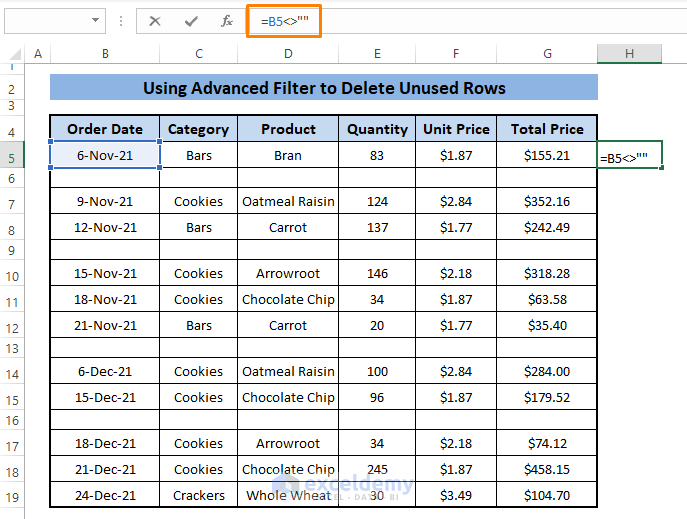Confirm the formula with the checkmark icon
Viewport: 687px width, 519px height.
(191, 21)
